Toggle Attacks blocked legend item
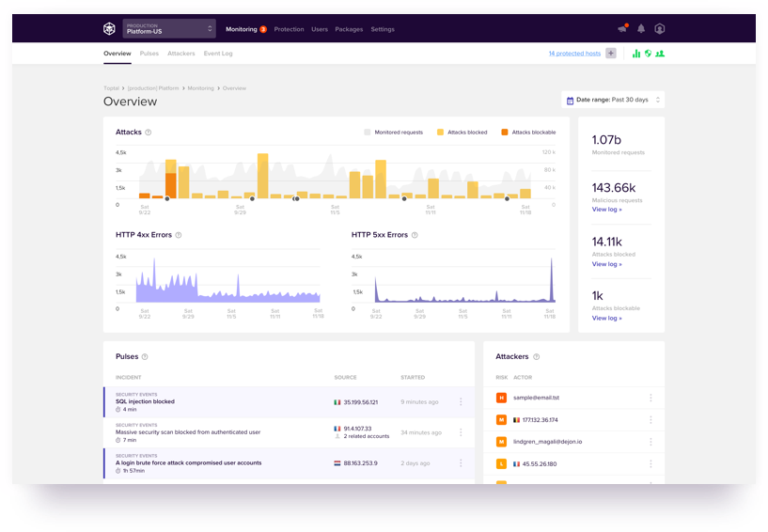The width and height of the screenshot is (768, 532). 462,133
